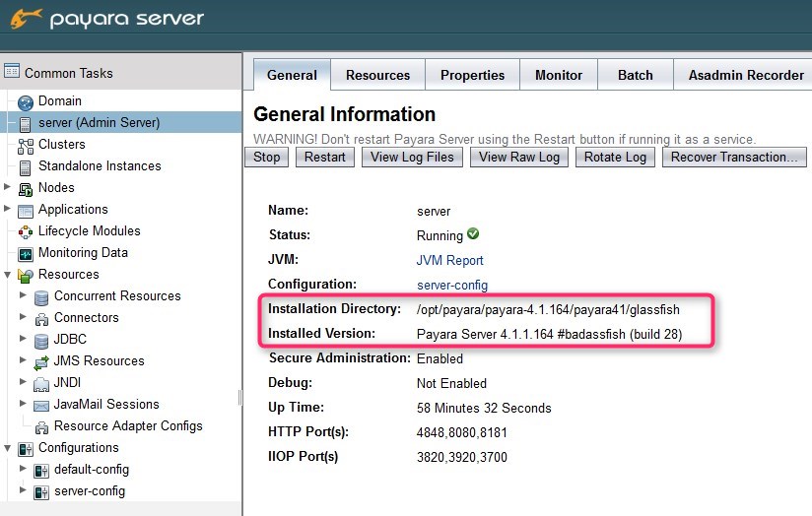Viewport: 812px width, 516px height.
Task: Click the IIOP ports value 3820,3920,3700
Action: pyautogui.click(x=462, y=457)
